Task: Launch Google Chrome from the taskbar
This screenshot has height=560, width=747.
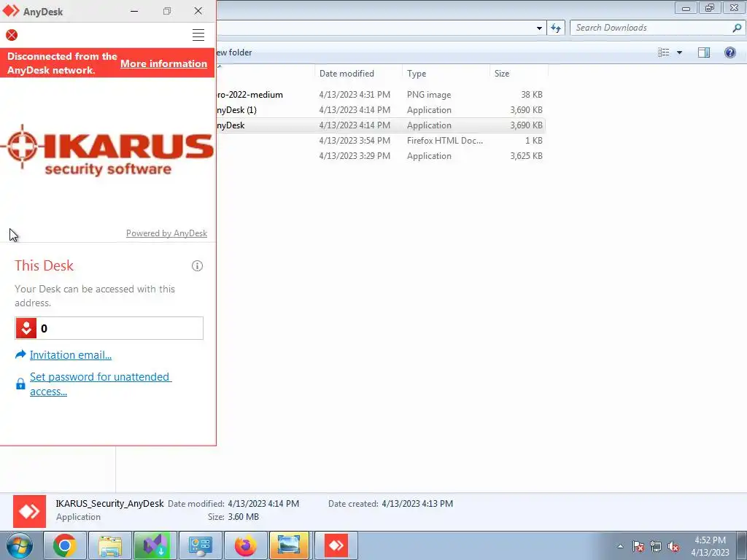Action: (65, 545)
